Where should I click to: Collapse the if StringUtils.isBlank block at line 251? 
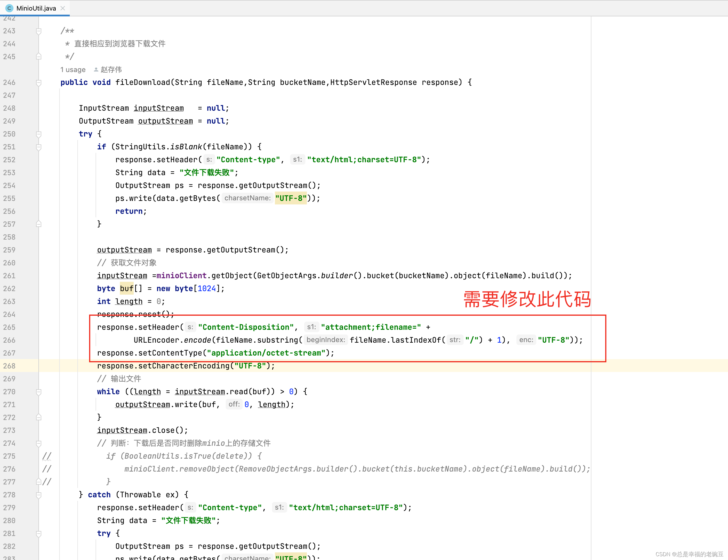tap(39, 147)
